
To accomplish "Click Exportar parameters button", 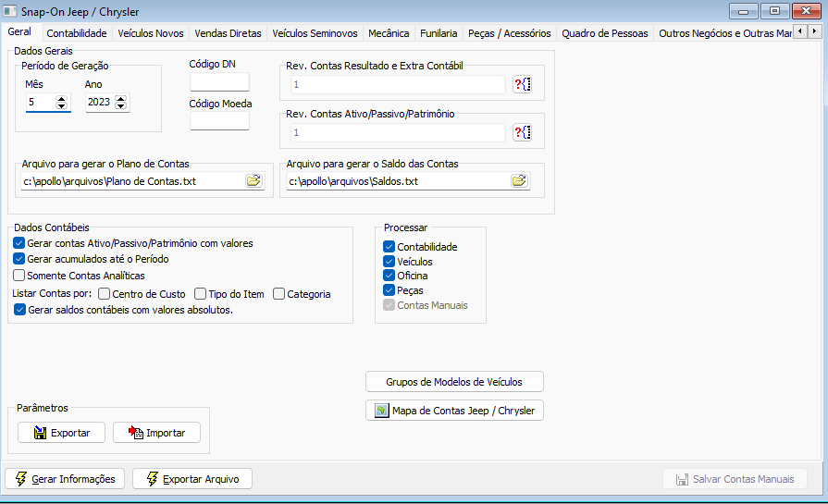I will [x=61, y=433].
